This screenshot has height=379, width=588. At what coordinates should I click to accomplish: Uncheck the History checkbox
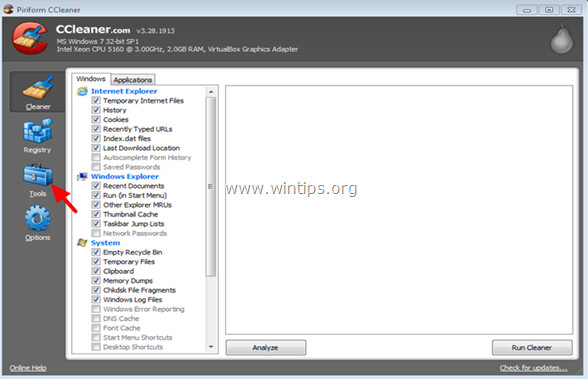[96, 110]
